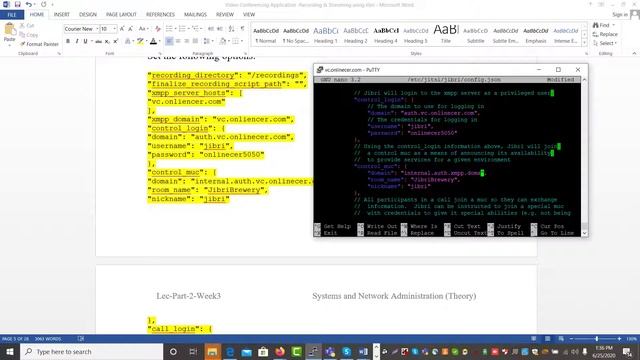Save the document from Quick Access toolbar
Viewport: 640px width, 360px height.
pos(17,4)
